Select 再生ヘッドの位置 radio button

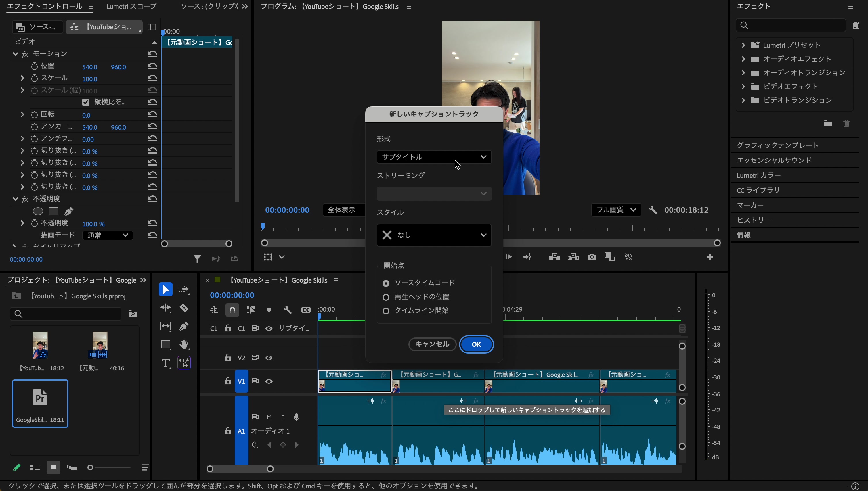(386, 297)
